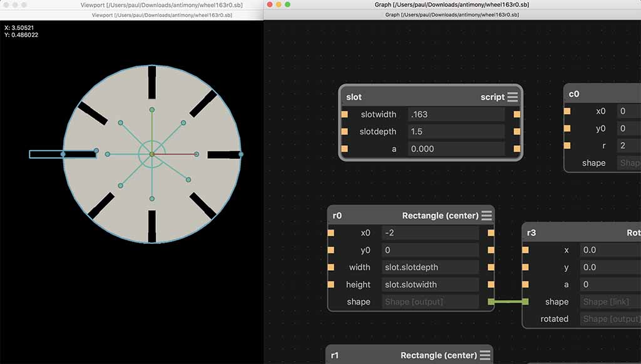The image size is (641, 364).
Task: Edit c0 x0 field value
Action: [x=628, y=111]
